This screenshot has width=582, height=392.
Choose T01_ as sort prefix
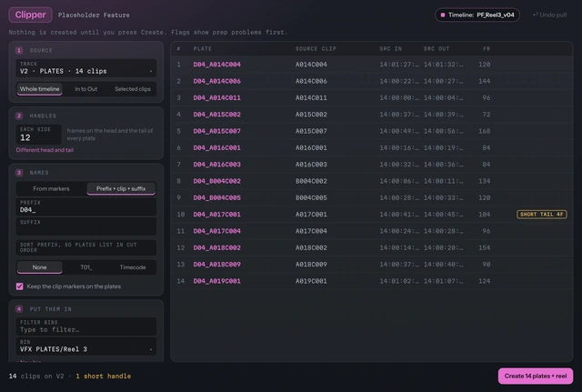coord(85,267)
